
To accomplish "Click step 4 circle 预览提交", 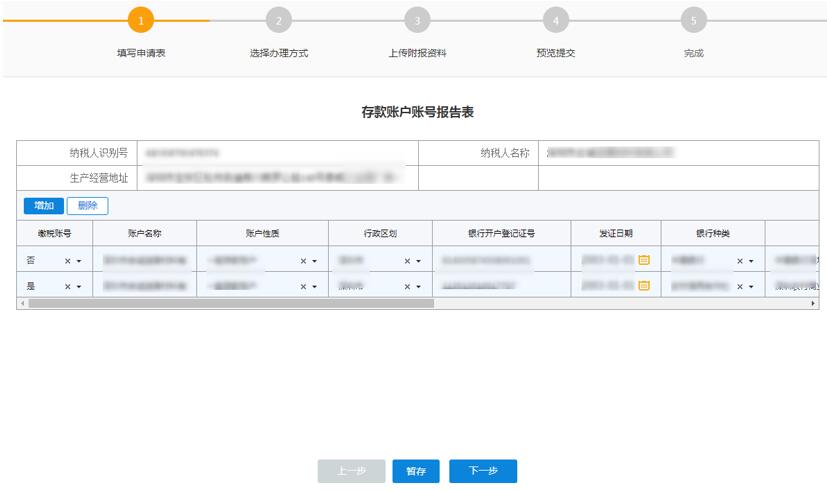I will (x=555, y=21).
